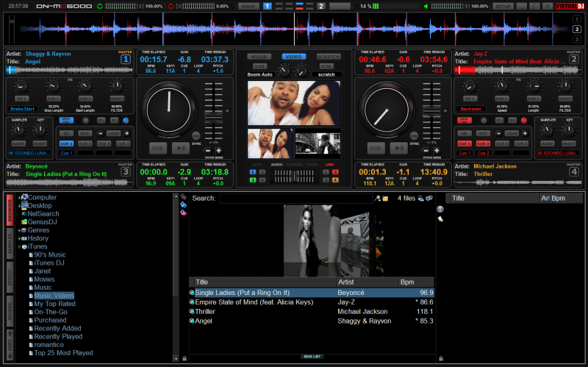Click the WAVE button in top bar
This screenshot has height=367, width=588.
point(248,7)
